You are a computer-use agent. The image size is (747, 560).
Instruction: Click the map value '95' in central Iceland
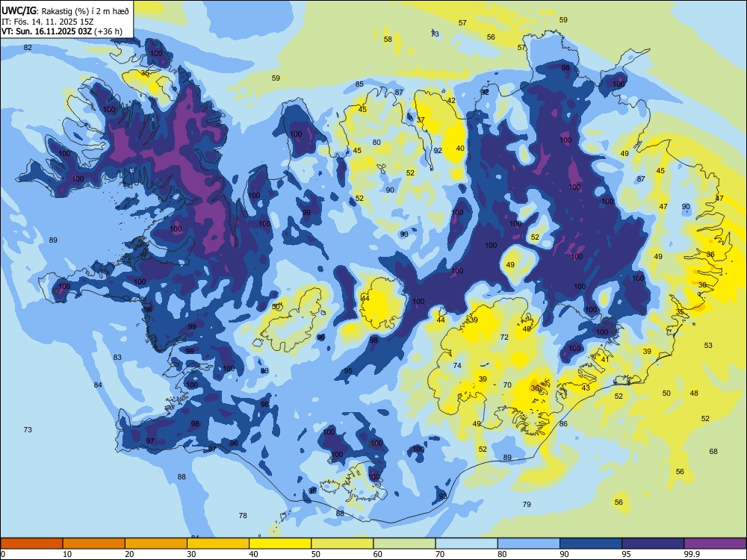pos(348,371)
